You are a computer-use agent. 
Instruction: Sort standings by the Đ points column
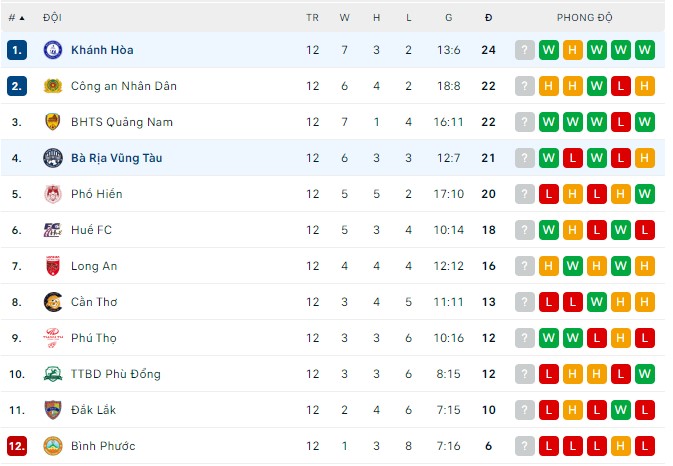click(488, 18)
